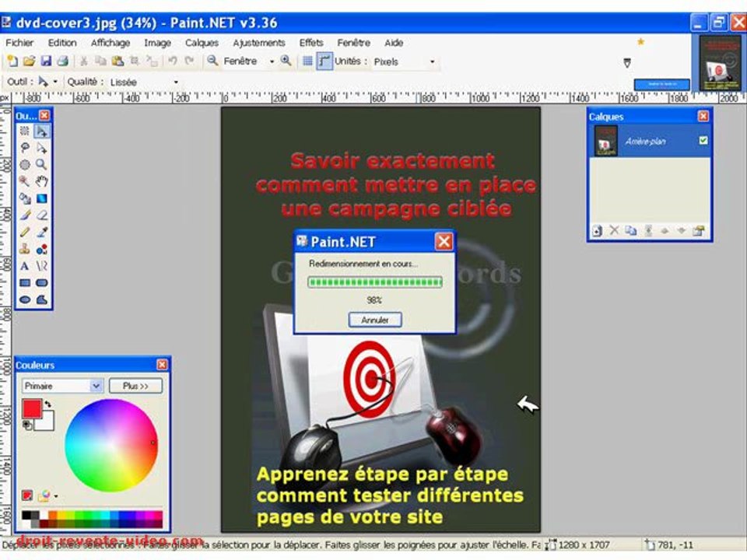747x560 pixels.
Task: Open the Fenêtre menu
Action: click(354, 43)
